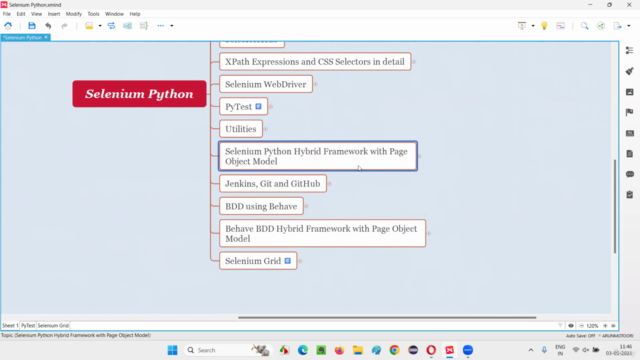Viewport: 640px width, 360px height.
Task: Open the Outline side panel
Action: click(x=629, y=50)
